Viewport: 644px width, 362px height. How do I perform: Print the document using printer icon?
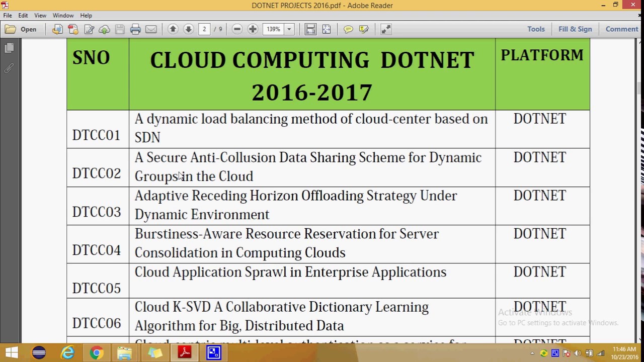(135, 29)
